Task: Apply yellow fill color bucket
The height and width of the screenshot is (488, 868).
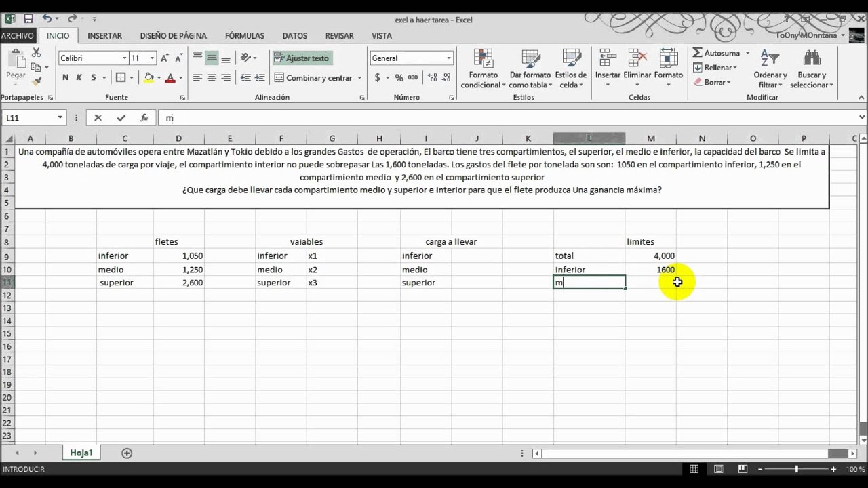Action: (149, 78)
